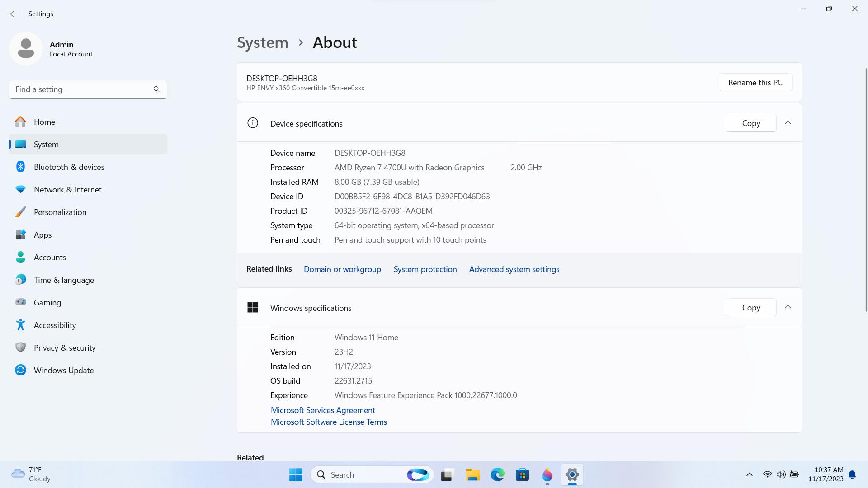
Task: Open Start menu from taskbar
Action: (x=296, y=474)
